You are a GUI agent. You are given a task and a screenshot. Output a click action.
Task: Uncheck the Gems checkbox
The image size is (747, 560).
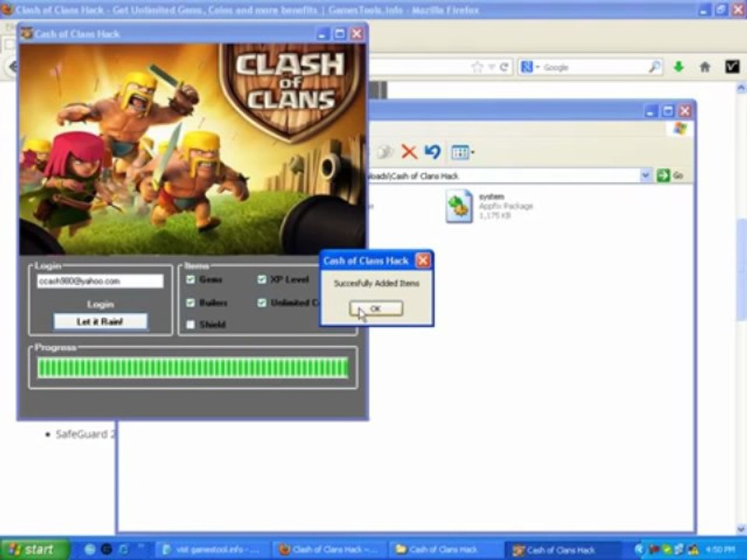click(x=191, y=279)
